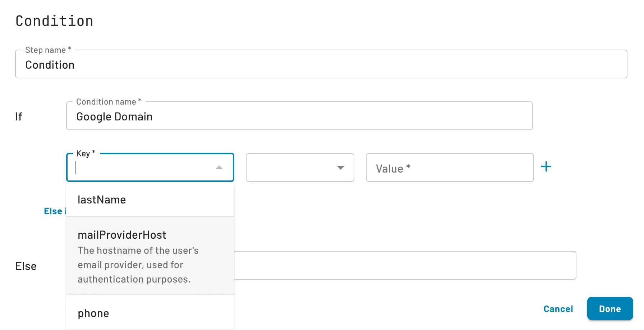Open the comparison operator dropdown arrow
644x330 pixels.
[341, 168]
